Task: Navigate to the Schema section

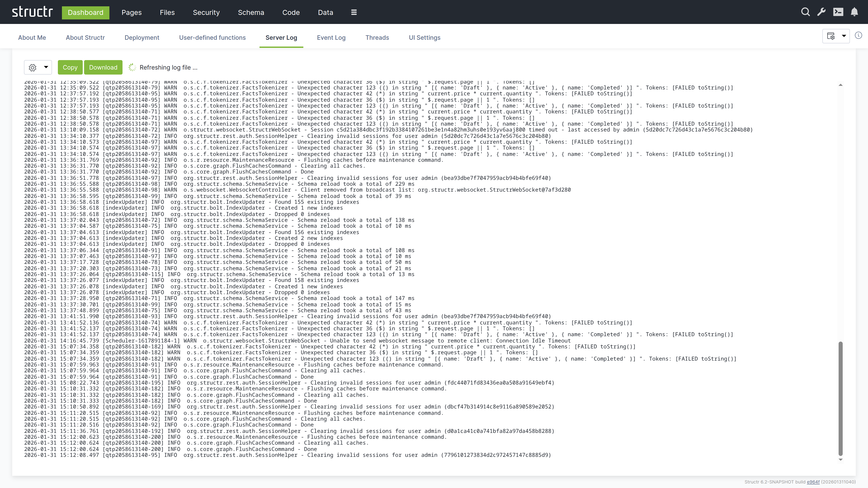Action: (251, 12)
